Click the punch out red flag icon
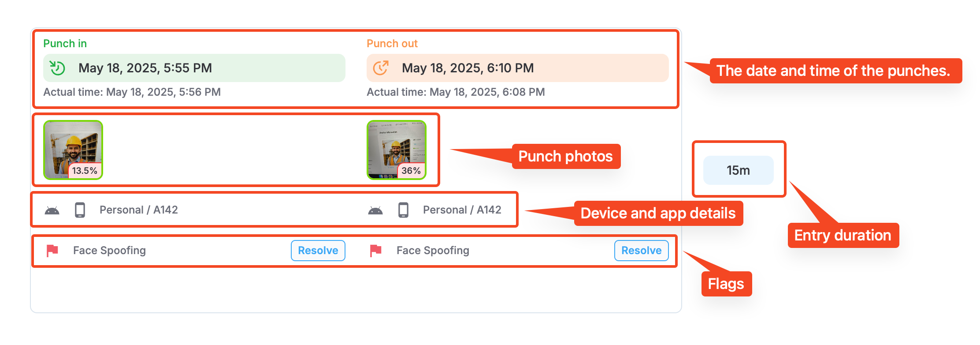Viewport: 980px width, 345px height. tap(376, 251)
